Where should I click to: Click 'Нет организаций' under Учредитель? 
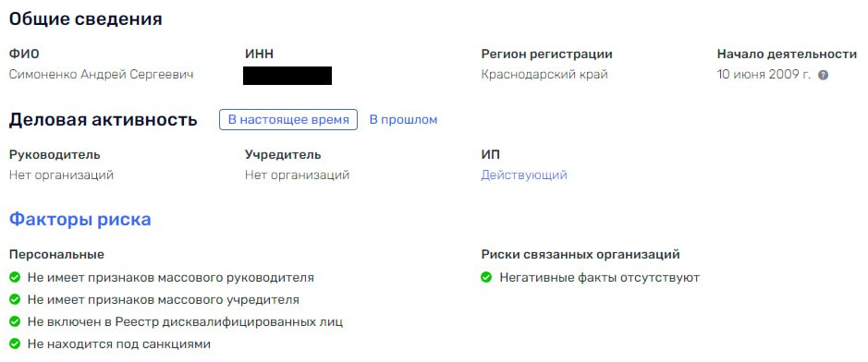pyautogui.click(x=298, y=175)
